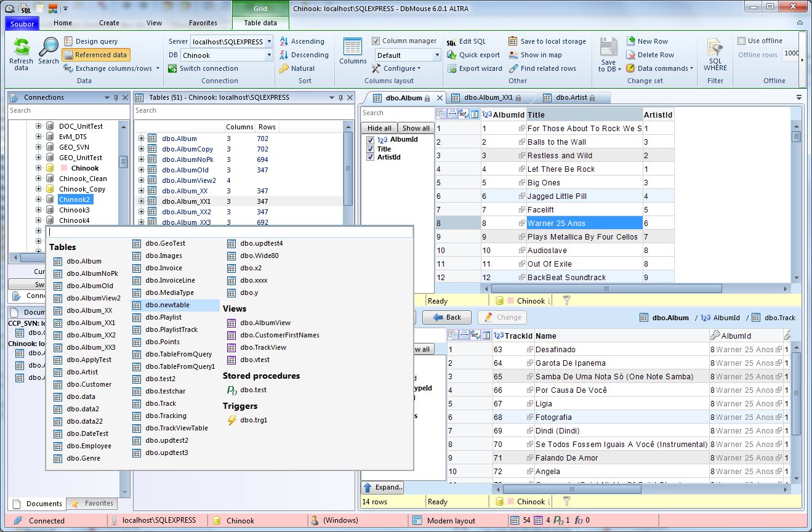The image size is (812, 532).
Task: Switch to the Favorites ribbon tab
Action: [203, 23]
